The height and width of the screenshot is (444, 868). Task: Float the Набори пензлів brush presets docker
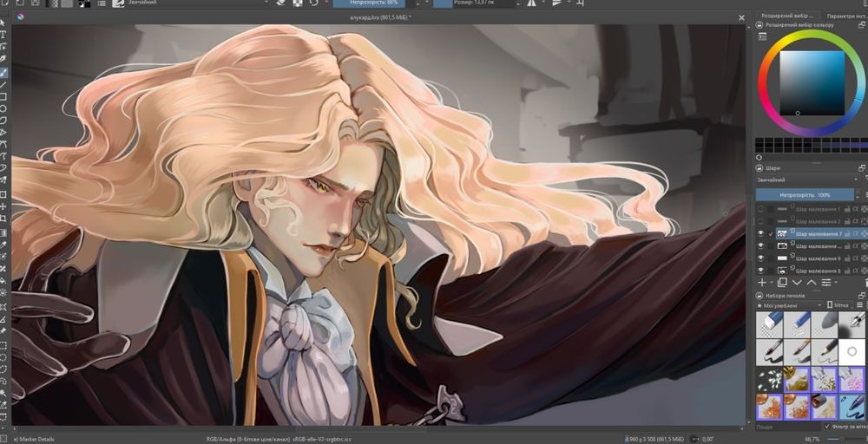tap(862, 296)
